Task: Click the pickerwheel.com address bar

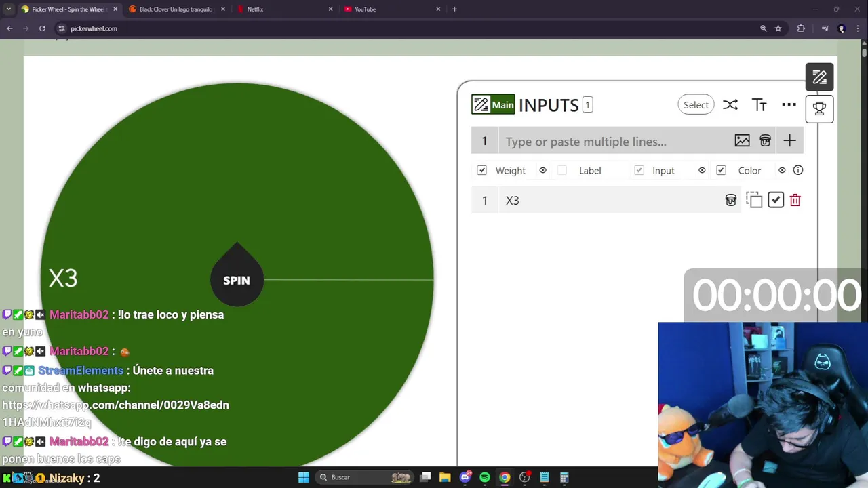Action: point(407,28)
